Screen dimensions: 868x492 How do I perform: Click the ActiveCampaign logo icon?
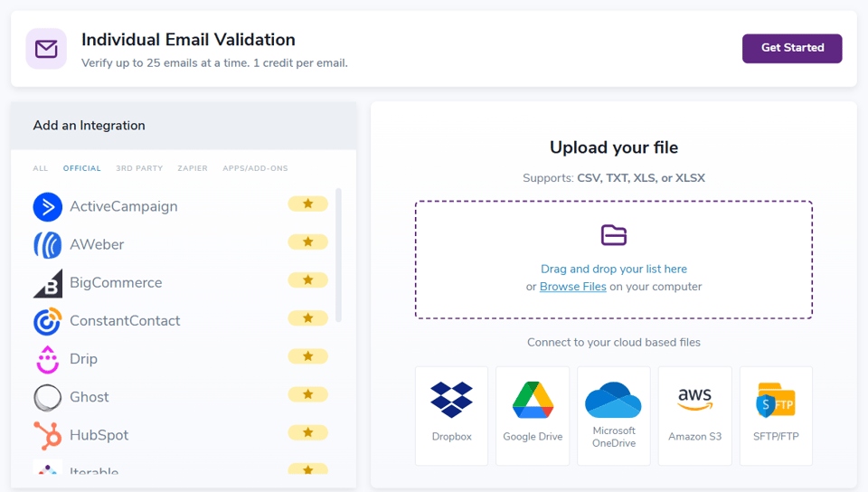click(48, 206)
